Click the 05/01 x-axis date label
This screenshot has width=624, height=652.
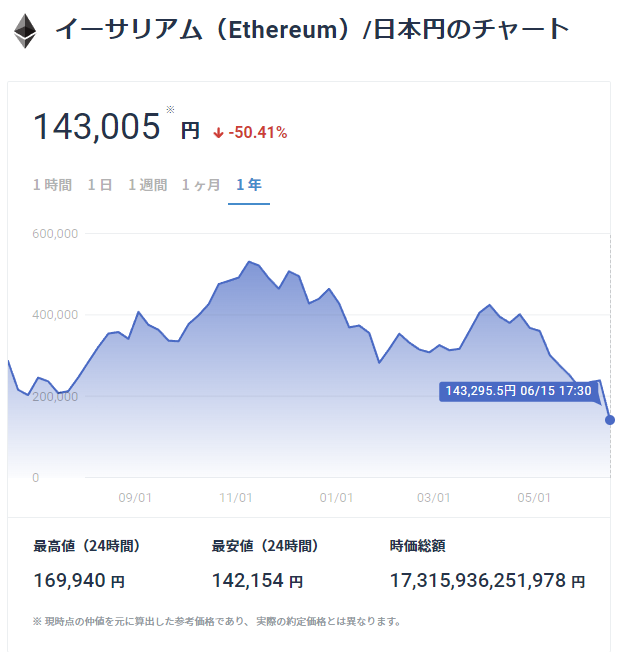tap(534, 497)
